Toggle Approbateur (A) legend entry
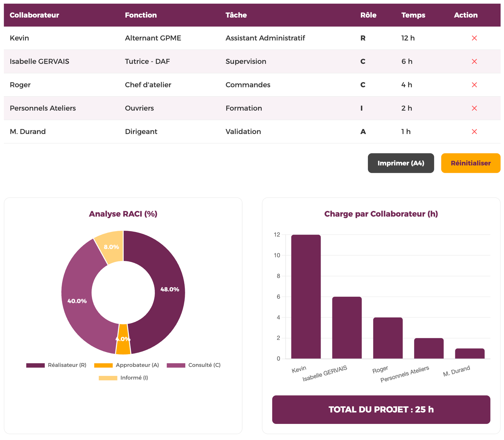 coord(127,365)
